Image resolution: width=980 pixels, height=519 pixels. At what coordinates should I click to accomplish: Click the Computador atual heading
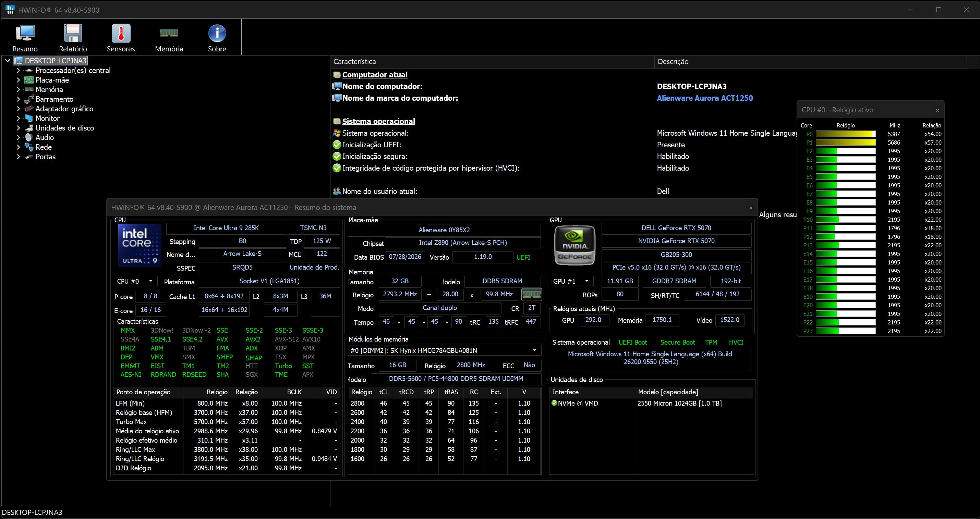(x=375, y=75)
